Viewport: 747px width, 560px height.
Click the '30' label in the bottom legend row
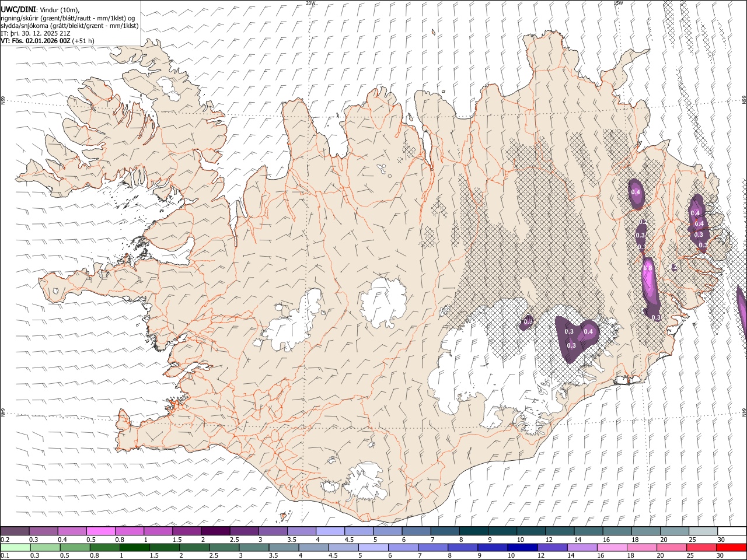coord(719,555)
